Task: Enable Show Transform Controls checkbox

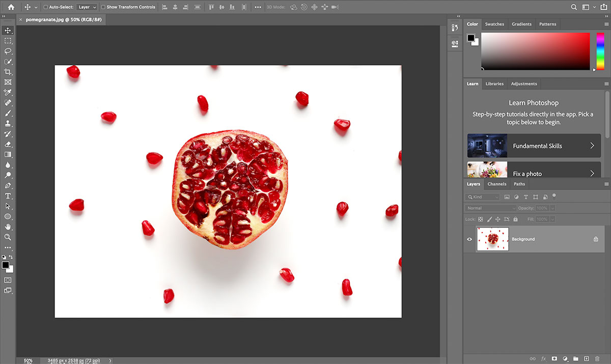Action: (x=103, y=7)
